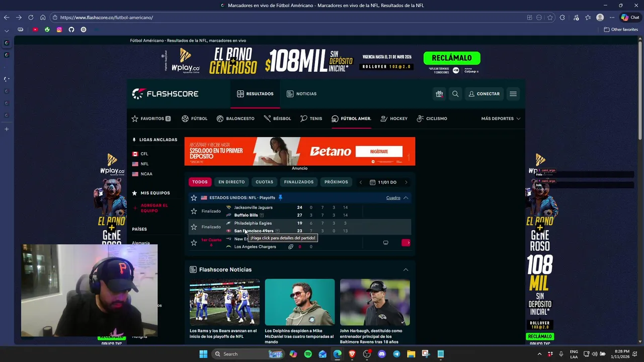Show the Cuotas filter

click(265, 182)
